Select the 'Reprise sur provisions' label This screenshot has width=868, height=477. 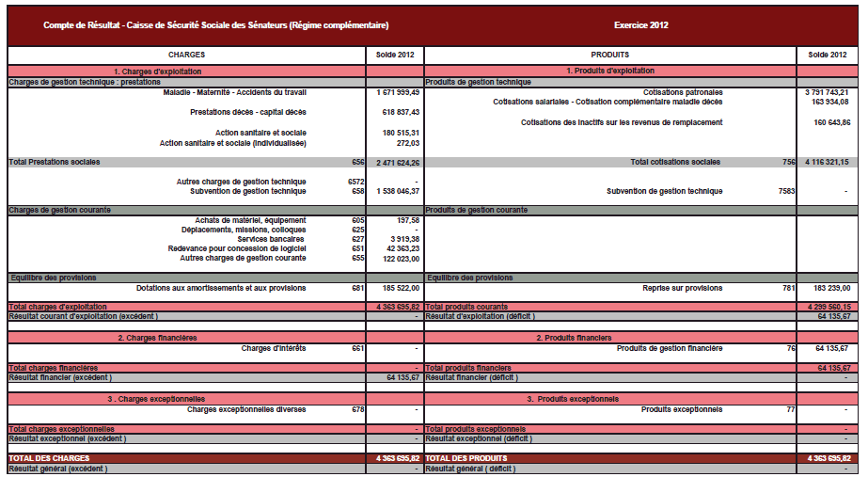683,287
